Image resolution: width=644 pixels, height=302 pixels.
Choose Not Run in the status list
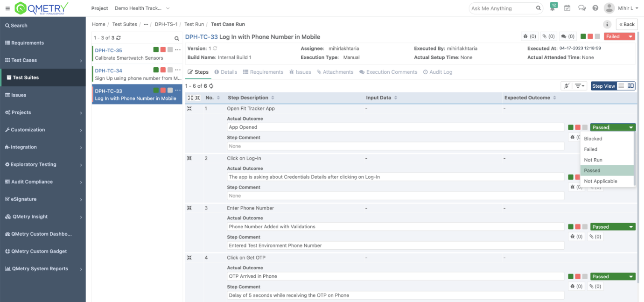click(x=607, y=160)
